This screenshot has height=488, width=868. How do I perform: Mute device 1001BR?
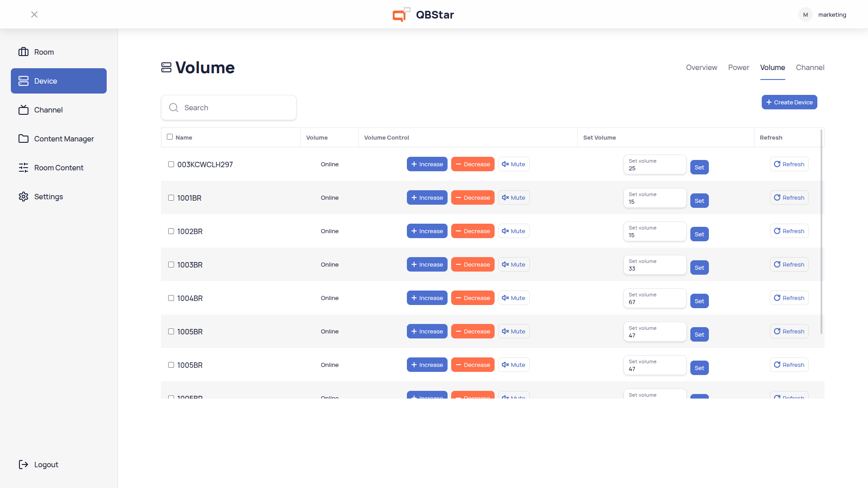tap(514, 197)
